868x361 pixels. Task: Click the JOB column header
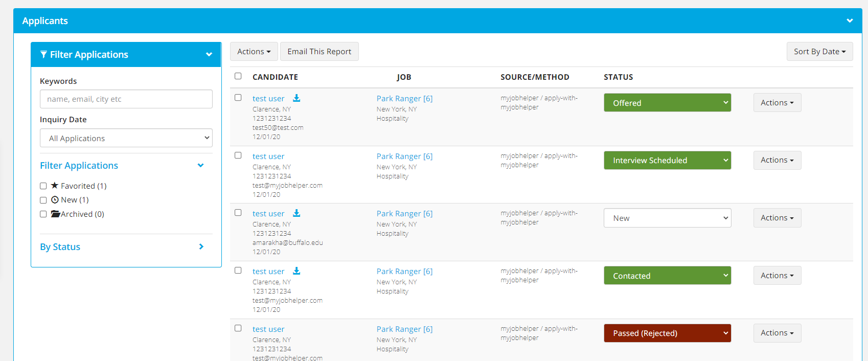point(404,77)
